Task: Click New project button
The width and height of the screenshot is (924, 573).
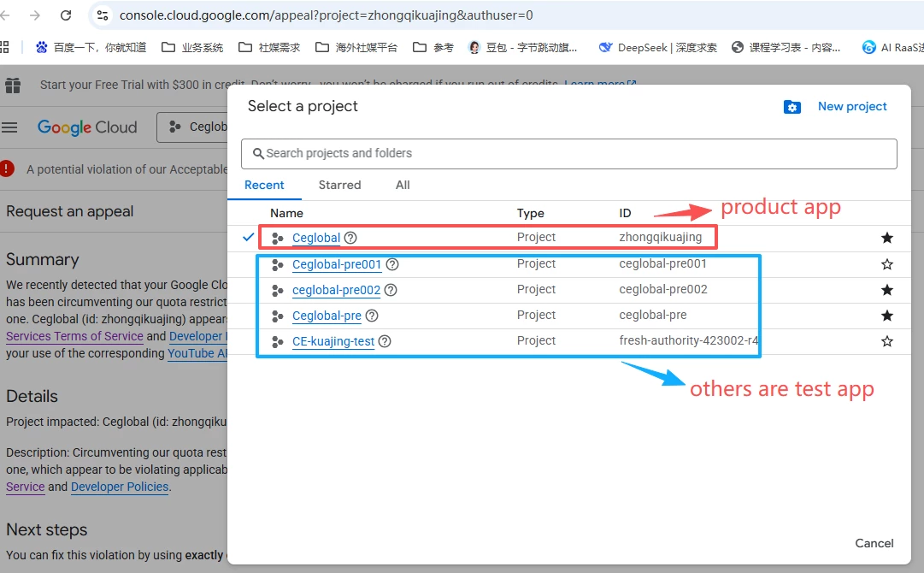Action: (x=852, y=106)
